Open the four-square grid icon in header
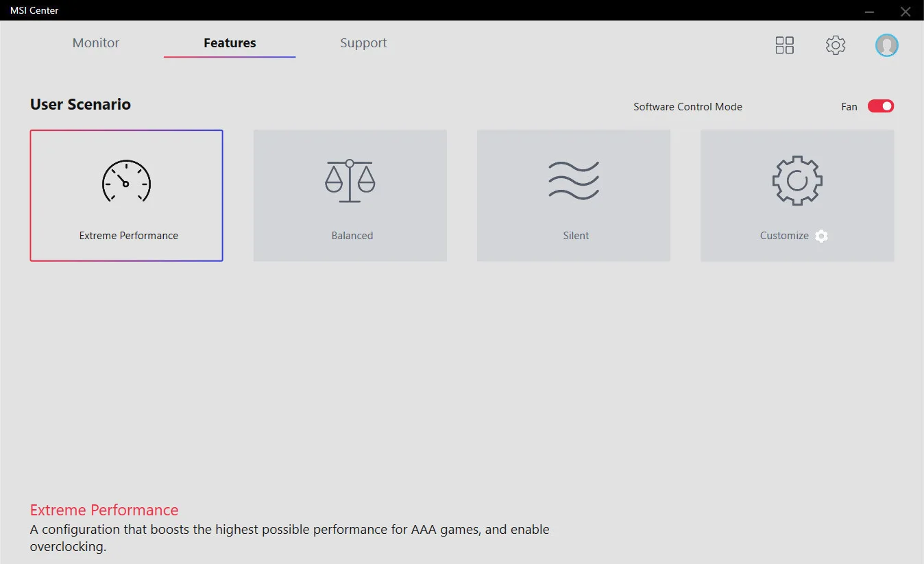This screenshot has height=564, width=924. (x=784, y=45)
